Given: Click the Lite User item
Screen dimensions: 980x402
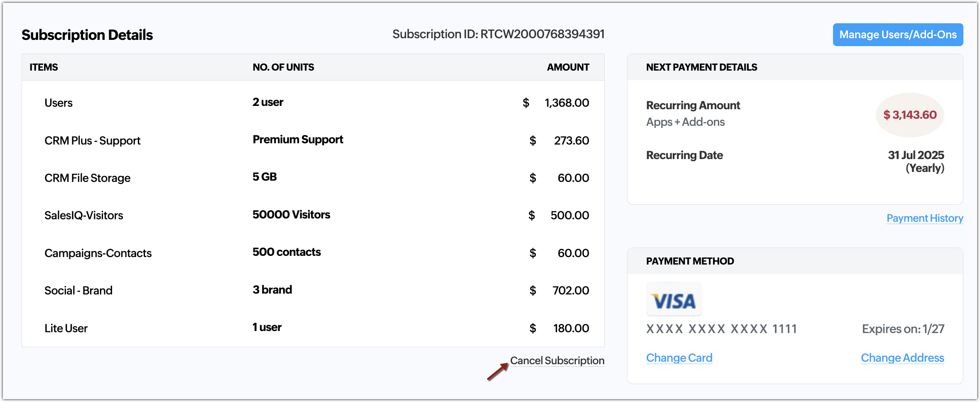Looking at the screenshot, I should [x=66, y=328].
